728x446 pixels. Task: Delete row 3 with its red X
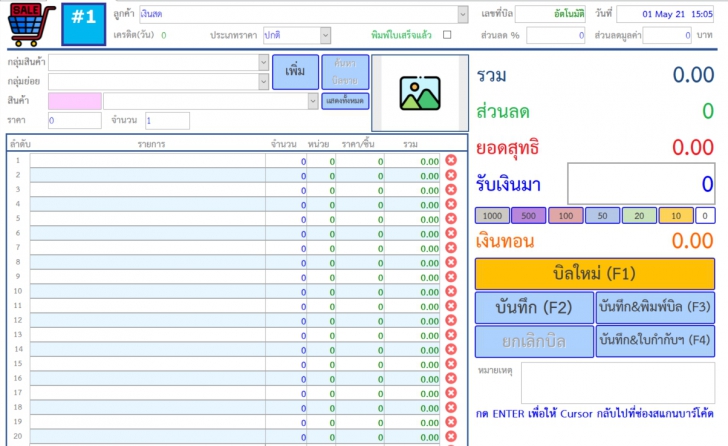451,189
